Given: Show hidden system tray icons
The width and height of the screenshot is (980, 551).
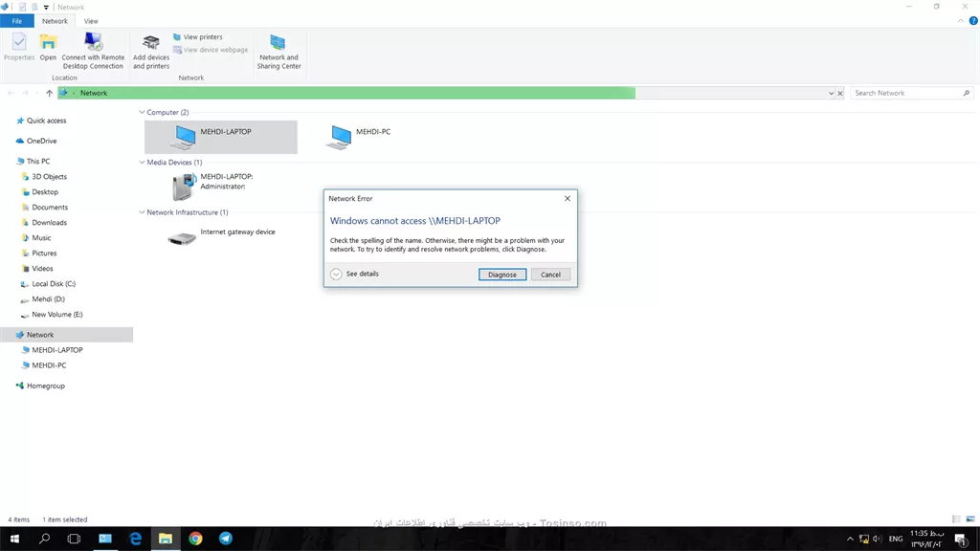Looking at the screenshot, I should point(850,540).
